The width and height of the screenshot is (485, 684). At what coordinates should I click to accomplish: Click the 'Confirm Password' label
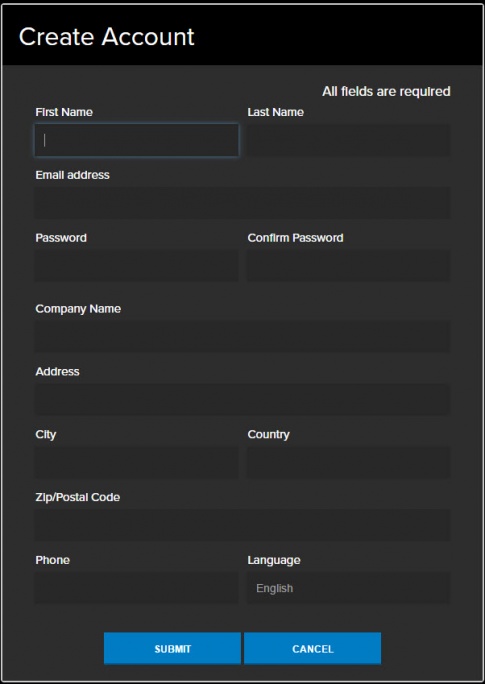pyautogui.click(x=295, y=238)
